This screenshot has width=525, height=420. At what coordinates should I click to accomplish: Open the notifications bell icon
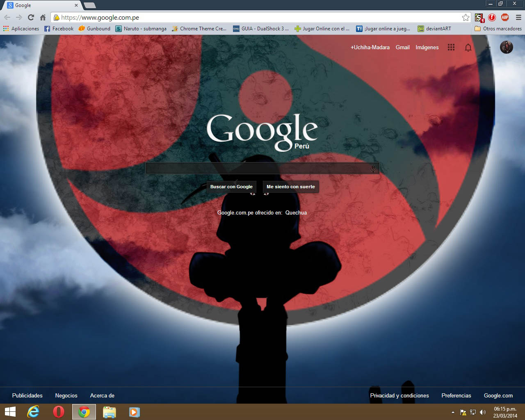coord(468,47)
